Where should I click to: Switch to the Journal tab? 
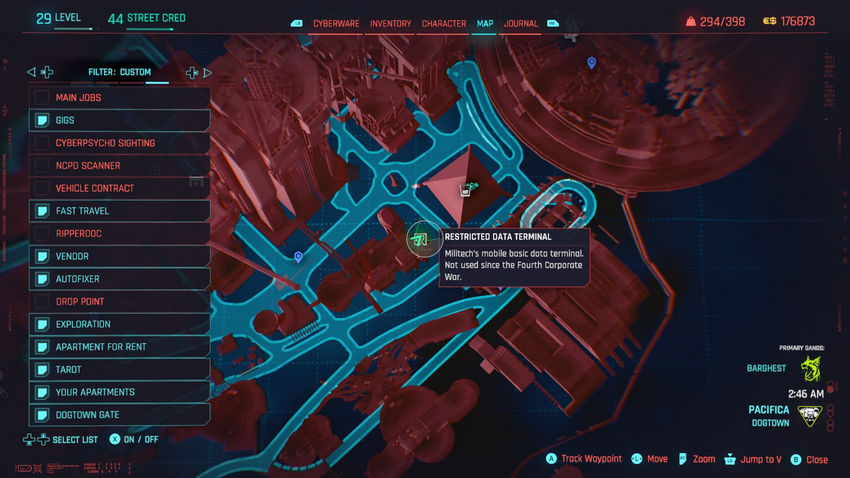[520, 23]
